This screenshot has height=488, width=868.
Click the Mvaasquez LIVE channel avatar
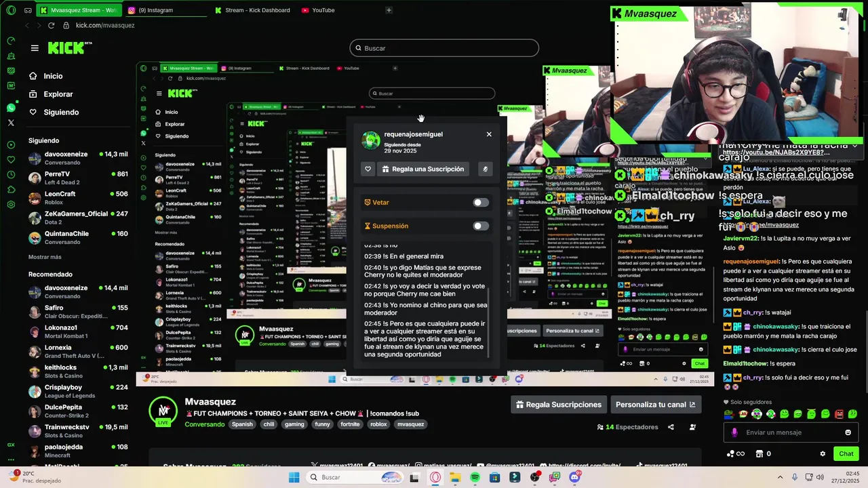[x=163, y=411]
